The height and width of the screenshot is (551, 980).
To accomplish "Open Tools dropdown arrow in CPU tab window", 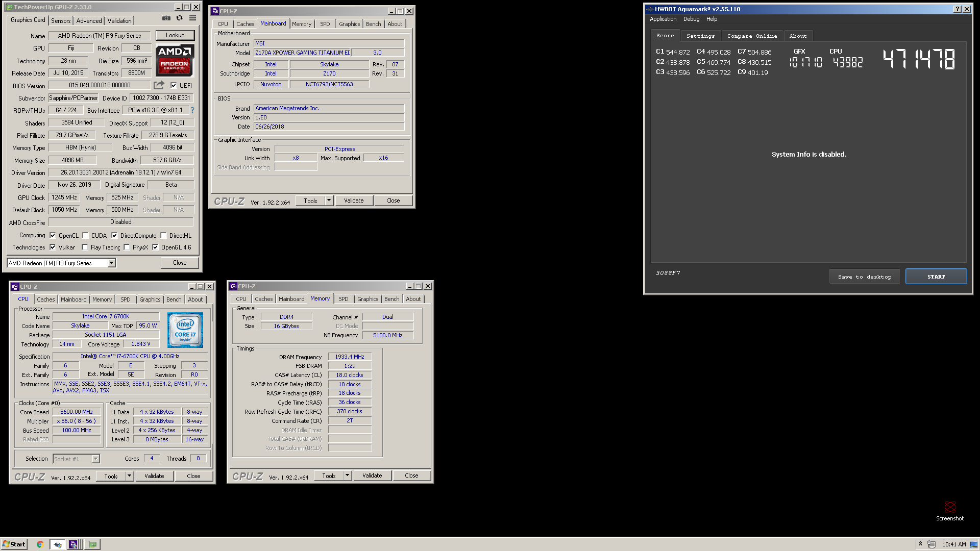I will point(129,476).
